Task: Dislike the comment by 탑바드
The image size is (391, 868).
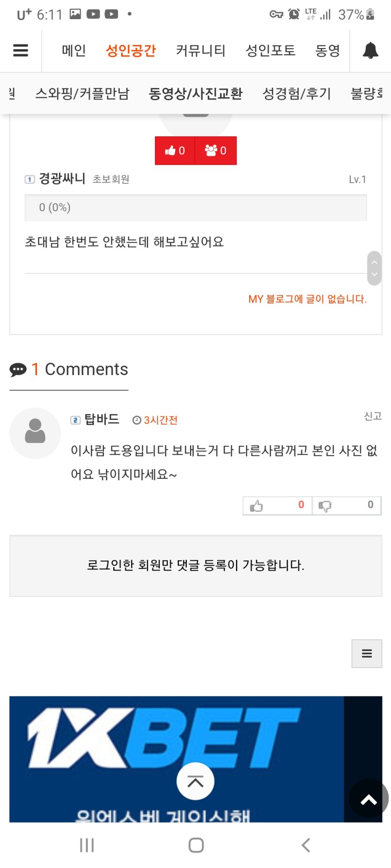Action: coord(347,506)
